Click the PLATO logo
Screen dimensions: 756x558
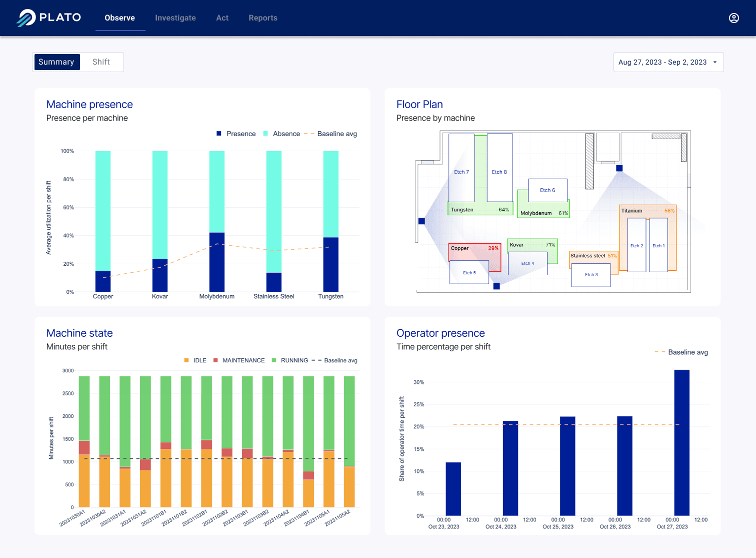click(48, 18)
